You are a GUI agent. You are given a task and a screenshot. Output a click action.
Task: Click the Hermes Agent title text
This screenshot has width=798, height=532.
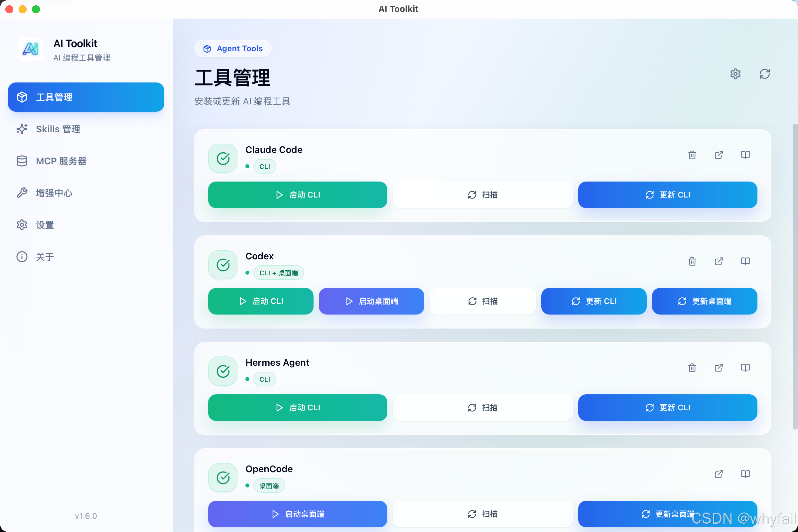(x=277, y=362)
